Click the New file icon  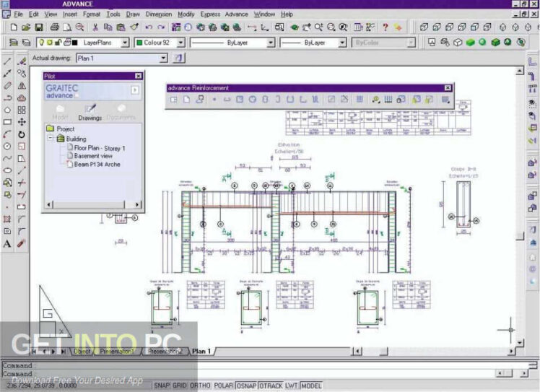14,27
